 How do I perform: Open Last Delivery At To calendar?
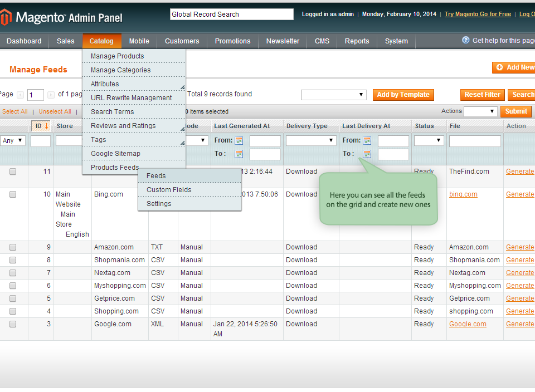tap(367, 154)
